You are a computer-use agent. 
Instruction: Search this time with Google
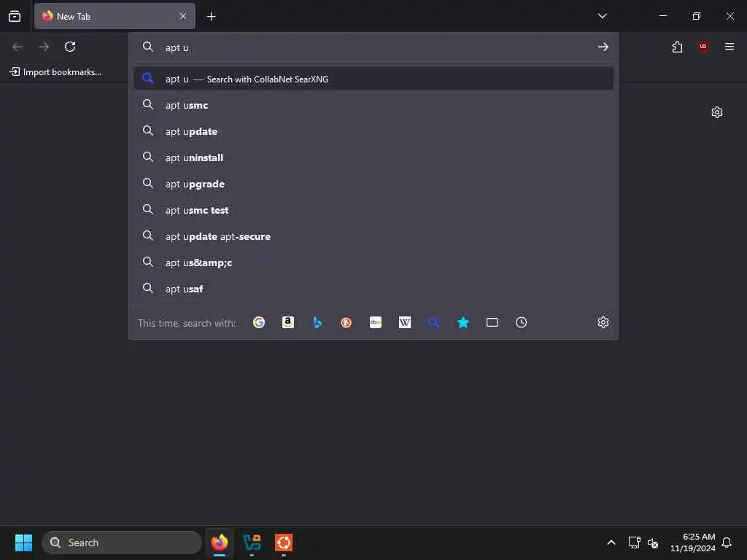coord(259,323)
